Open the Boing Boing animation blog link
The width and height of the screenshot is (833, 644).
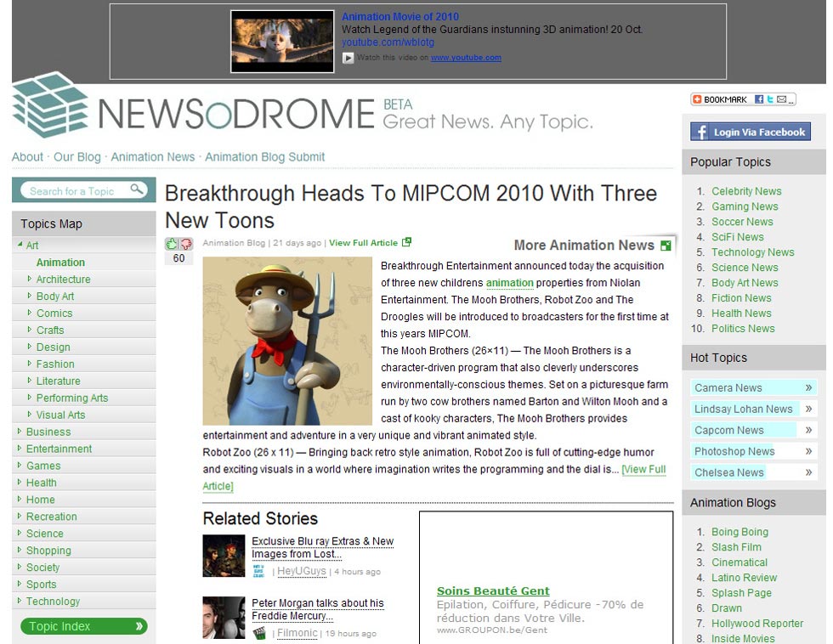click(740, 532)
